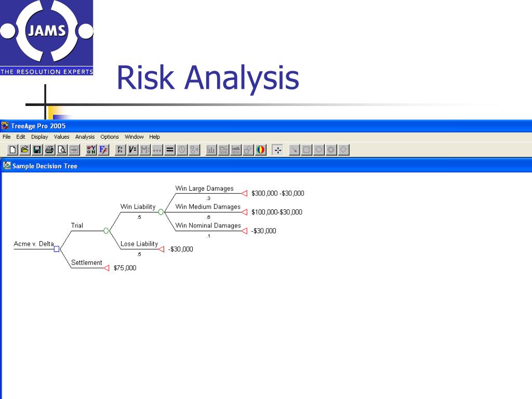Click the four-arrow move tool icon

[x=277, y=150]
